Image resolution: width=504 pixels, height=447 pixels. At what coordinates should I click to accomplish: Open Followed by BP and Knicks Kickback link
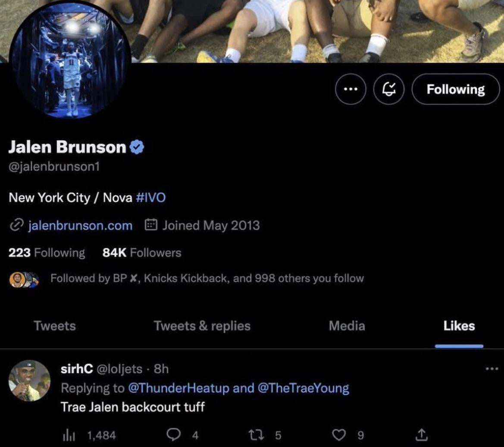coord(207,278)
